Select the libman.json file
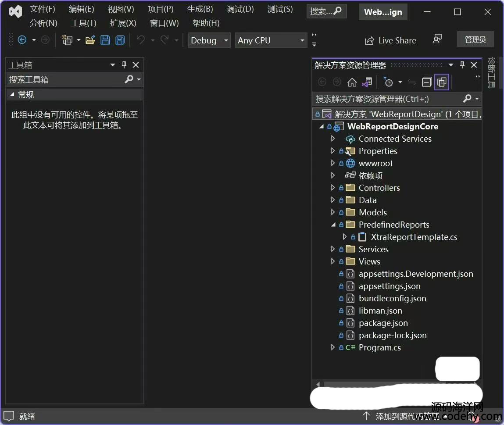 380,311
